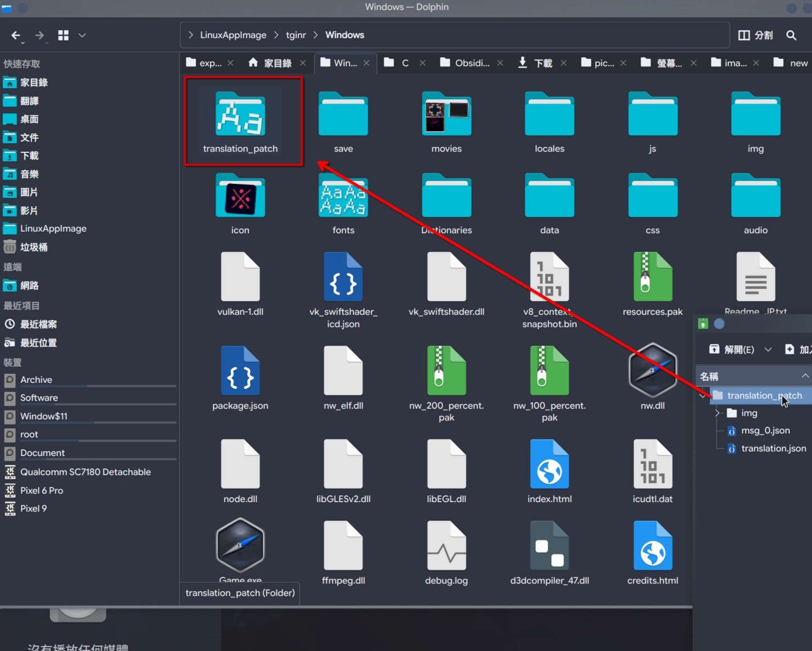This screenshot has height=651, width=812.
Task: Click tginr in the breadcrumb path
Action: (296, 35)
